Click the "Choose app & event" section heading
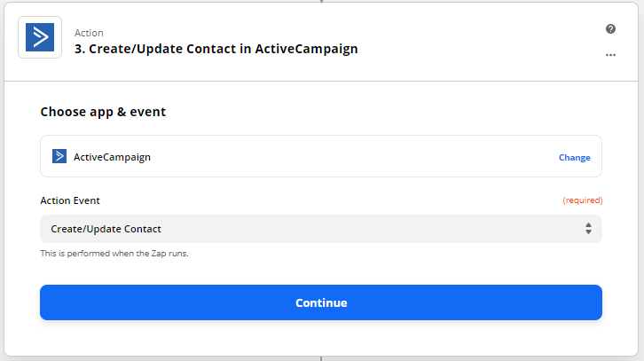 [x=103, y=112]
